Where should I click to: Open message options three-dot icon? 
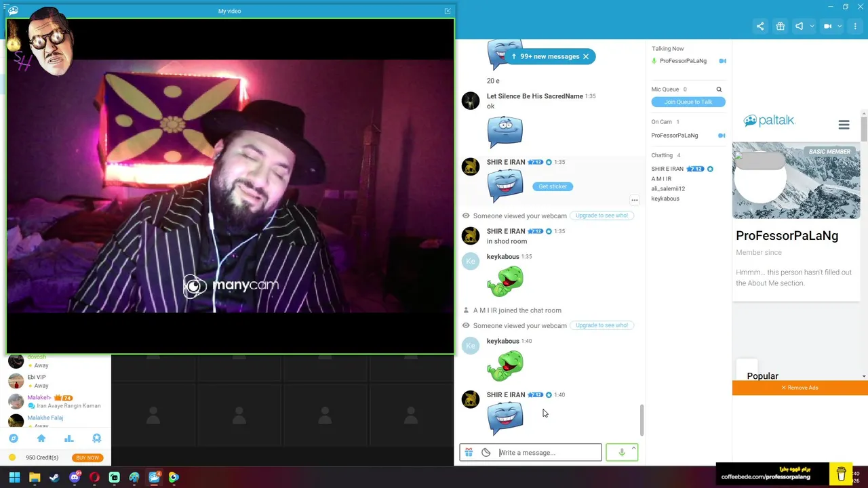(x=635, y=201)
